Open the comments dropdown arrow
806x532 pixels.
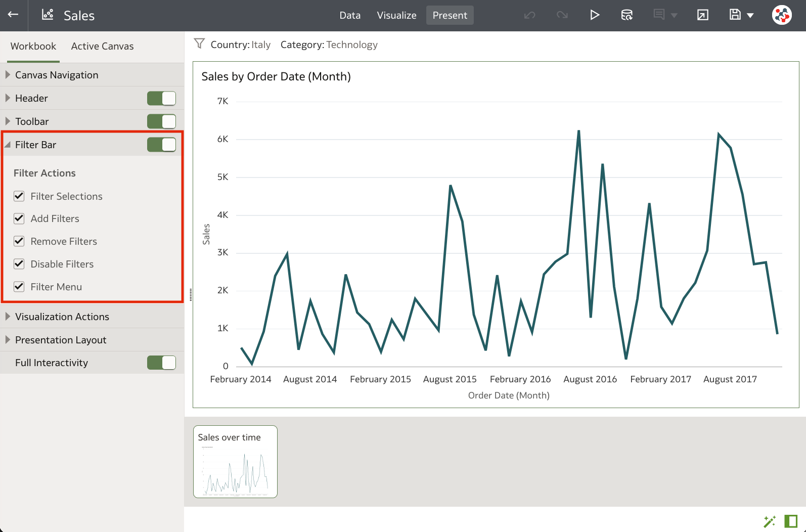click(x=674, y=16)
